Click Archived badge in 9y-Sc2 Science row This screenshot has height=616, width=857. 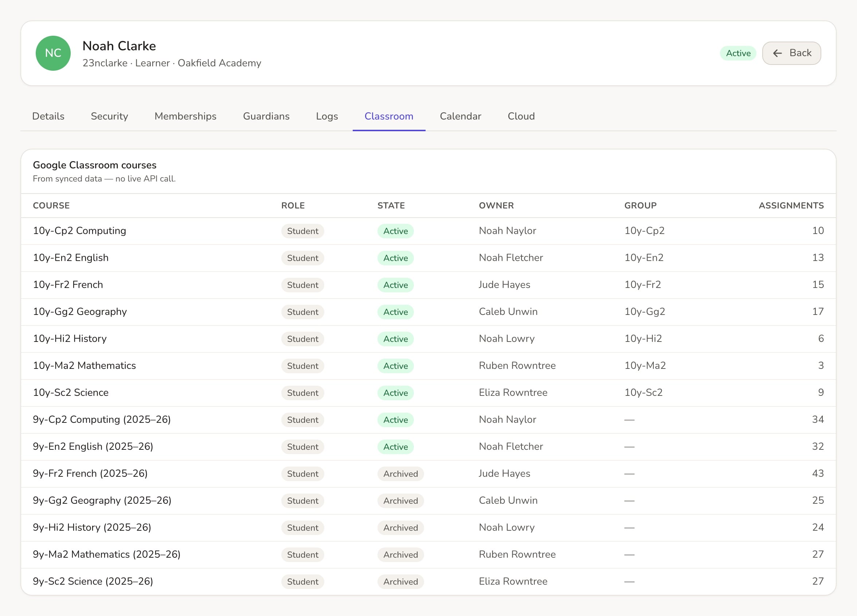(x=400, y=582)
